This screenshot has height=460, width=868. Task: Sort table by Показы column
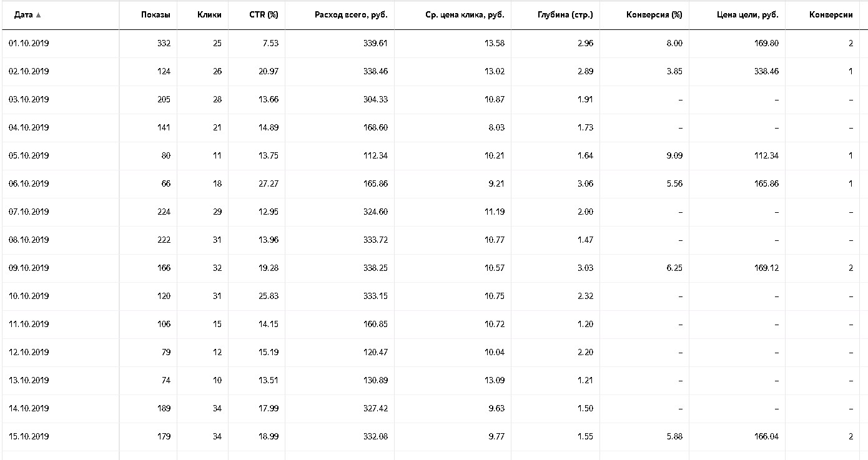[155, 15]
